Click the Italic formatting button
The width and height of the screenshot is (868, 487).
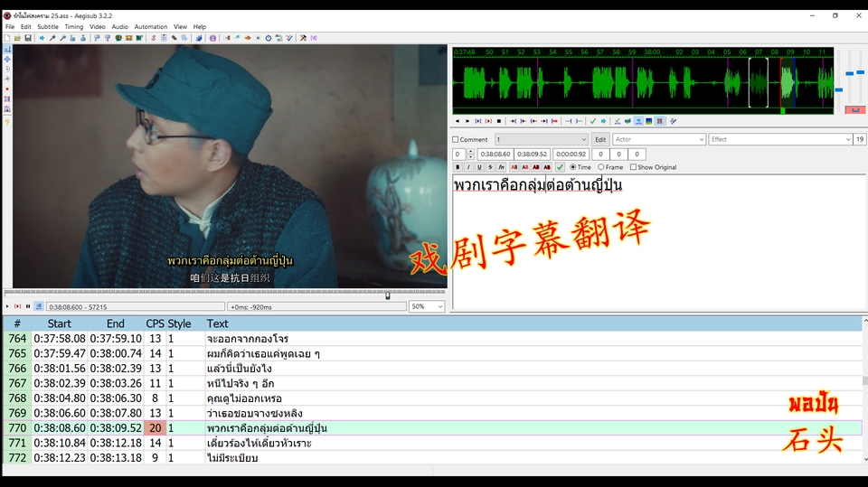click(x=468, y=167)
